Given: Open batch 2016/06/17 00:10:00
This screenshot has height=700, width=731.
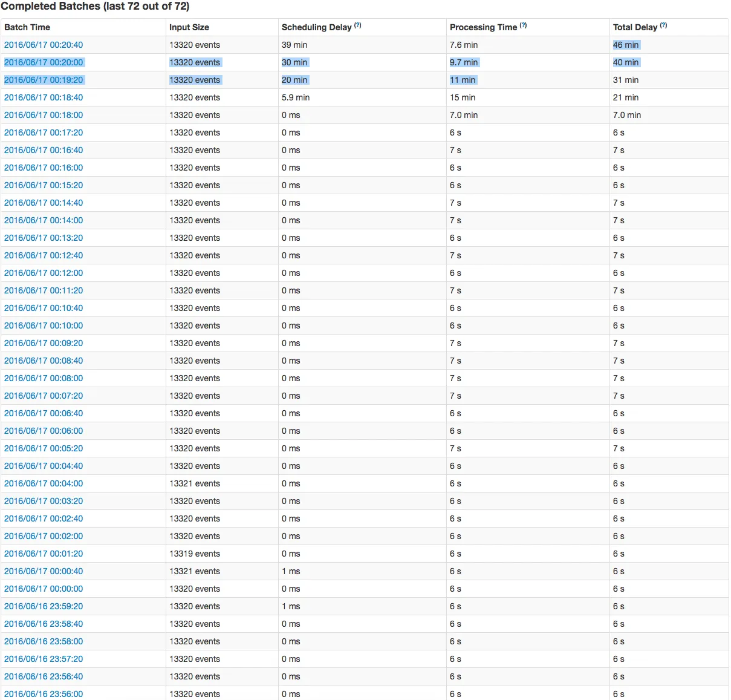Looking at the screenshot, I should [x=44, y=325].
